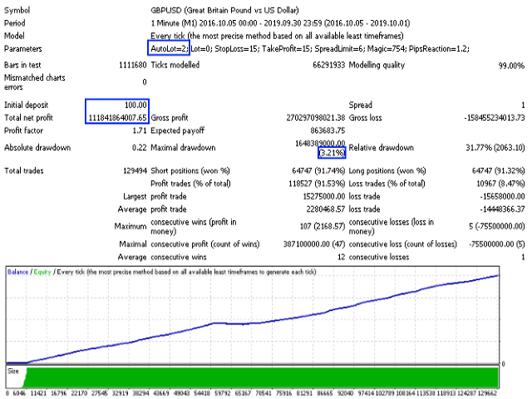Click the GBPUSD symbol description text
The image size is (532, 399).
pyautogui.click(x=224, y=10)
